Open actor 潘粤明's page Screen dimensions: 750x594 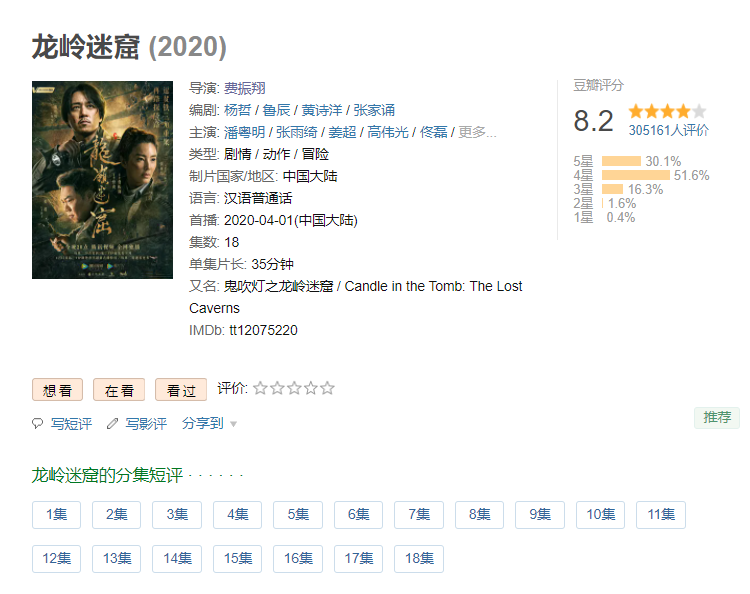(244, 132)
